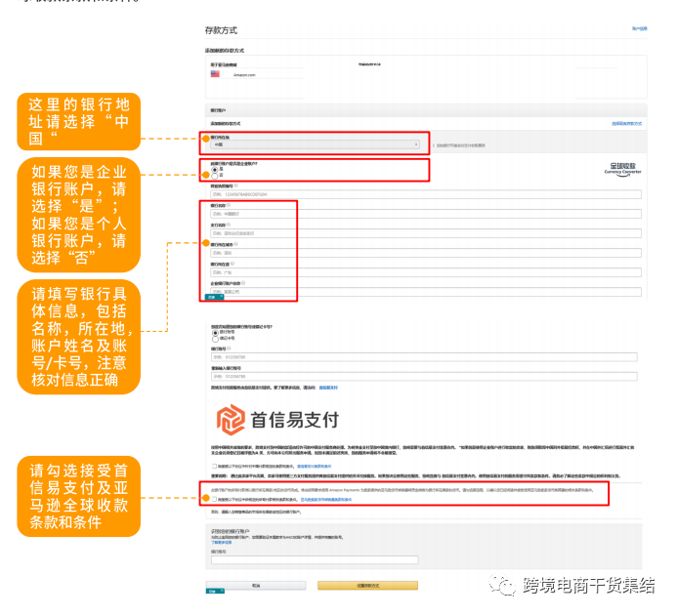This screenshot has height=616, width=677.
Task: Open help icon beside the bank name label
Action: tap(229, 205)
